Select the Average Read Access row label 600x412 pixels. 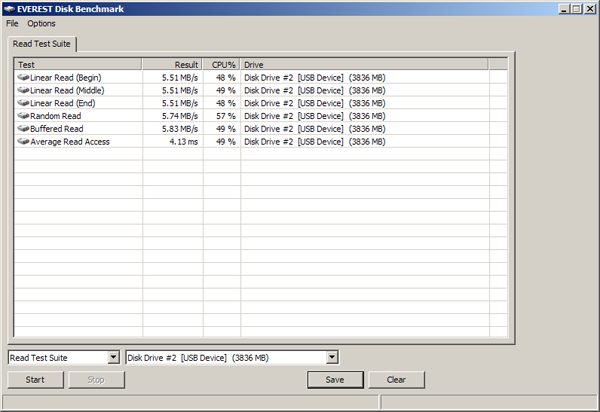point(70,142)
